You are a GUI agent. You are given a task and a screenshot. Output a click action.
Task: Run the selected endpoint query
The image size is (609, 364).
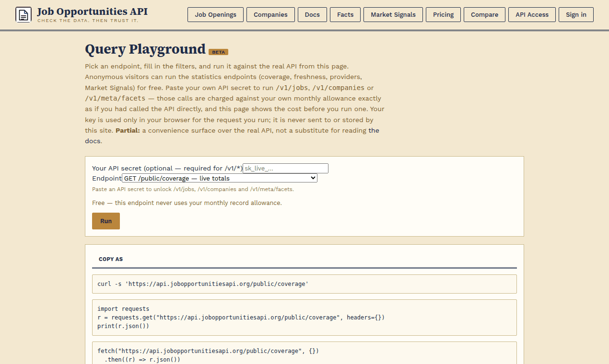(x=106, y=221)
